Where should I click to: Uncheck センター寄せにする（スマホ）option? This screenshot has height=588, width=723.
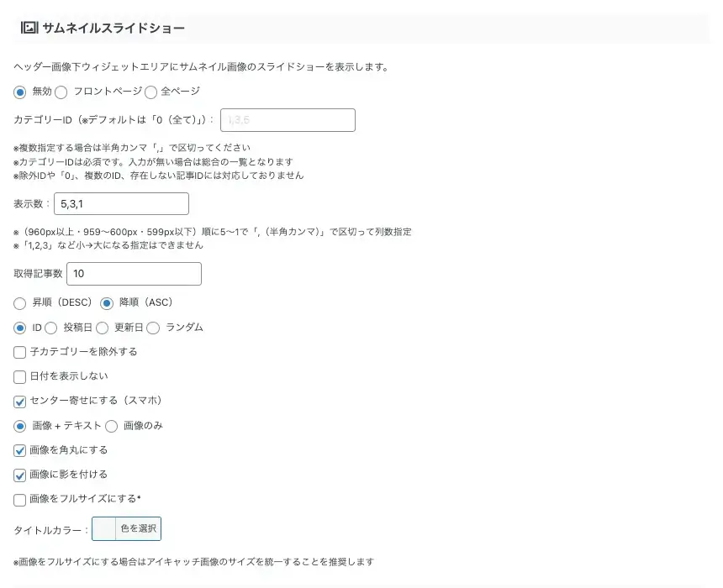coord(19,401)
